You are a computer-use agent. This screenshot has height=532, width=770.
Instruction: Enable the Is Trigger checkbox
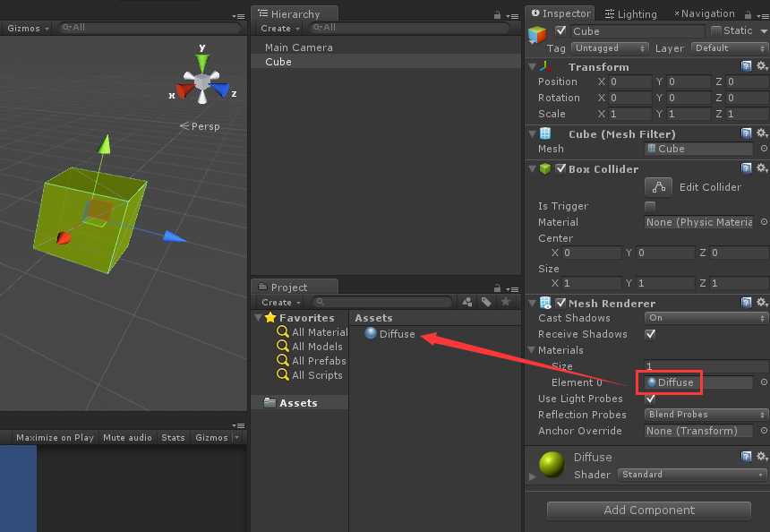(x=650, y=205)
